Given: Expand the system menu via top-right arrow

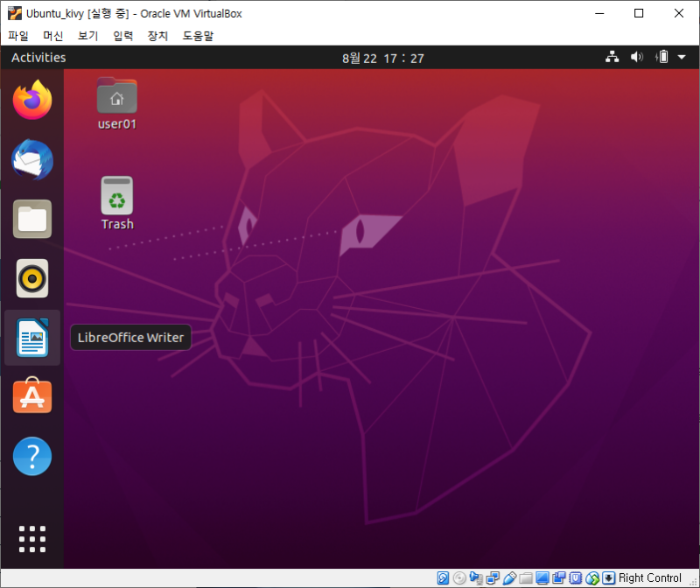Looking at the screenshot, I should (x=681, y=57).
